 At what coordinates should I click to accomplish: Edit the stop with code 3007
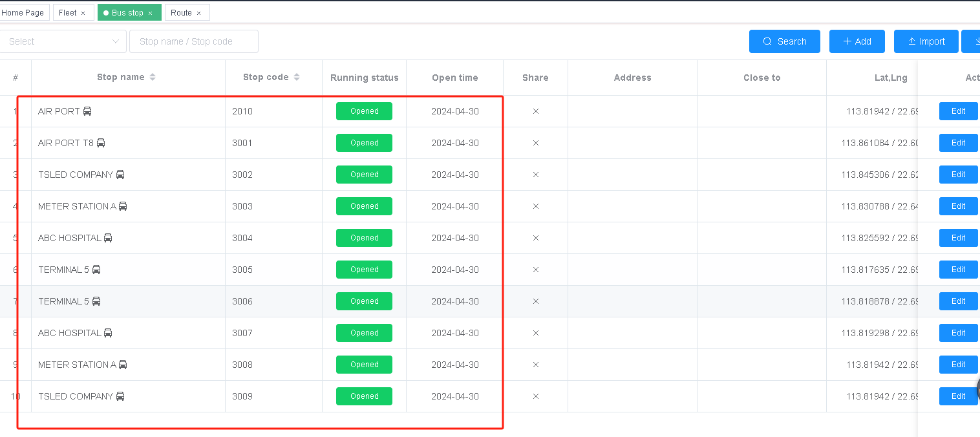click(x=958, y=333)
